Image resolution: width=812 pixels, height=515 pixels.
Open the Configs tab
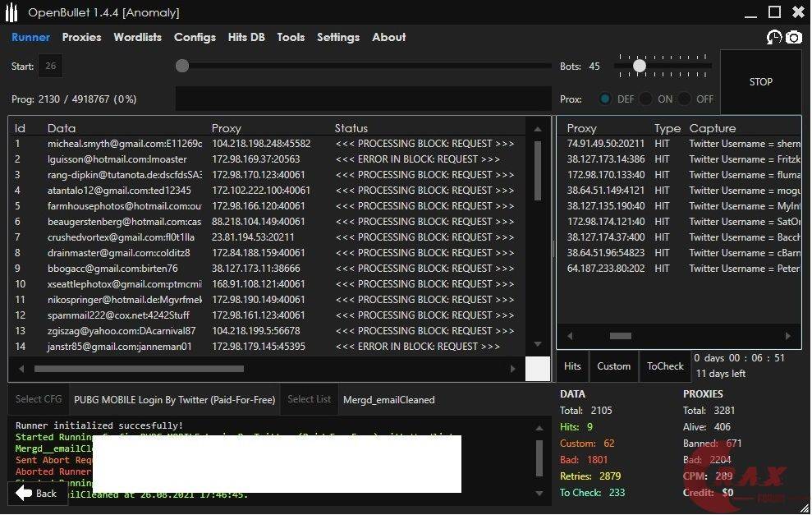click(x=195, y=37)
